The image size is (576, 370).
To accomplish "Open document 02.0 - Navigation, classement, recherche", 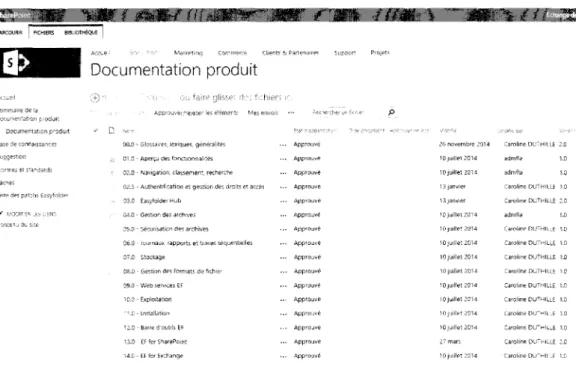I will (178, 173).
